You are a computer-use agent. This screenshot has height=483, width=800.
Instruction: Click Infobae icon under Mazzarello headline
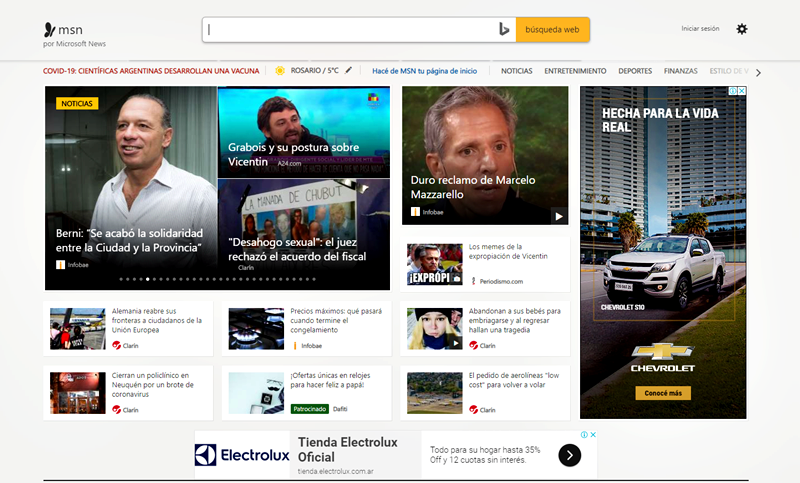click(415, 212)
